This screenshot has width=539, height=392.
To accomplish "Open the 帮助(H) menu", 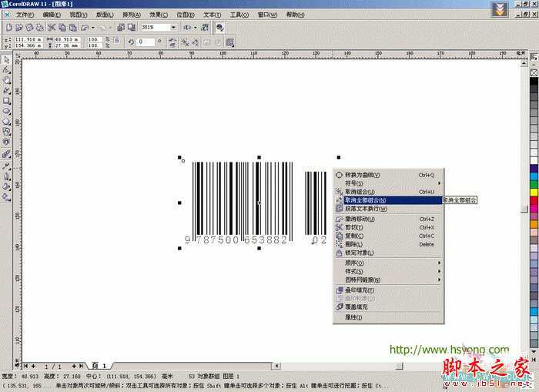I will tap(295, 15).
